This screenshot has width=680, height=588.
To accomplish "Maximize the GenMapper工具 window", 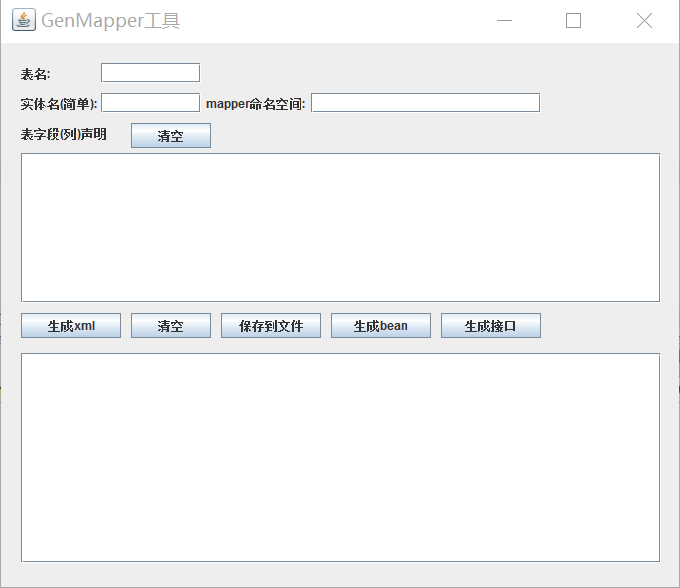I will 573,21.
